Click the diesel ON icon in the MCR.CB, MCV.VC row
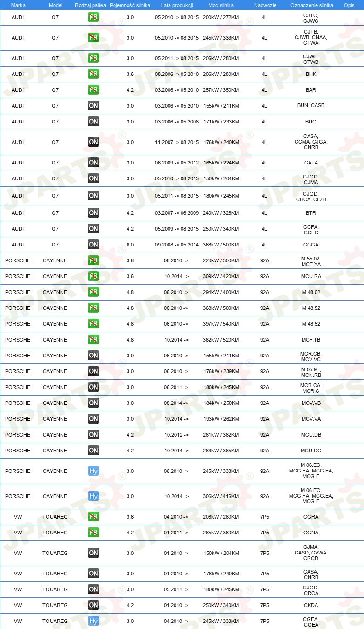 pos(94,356)
